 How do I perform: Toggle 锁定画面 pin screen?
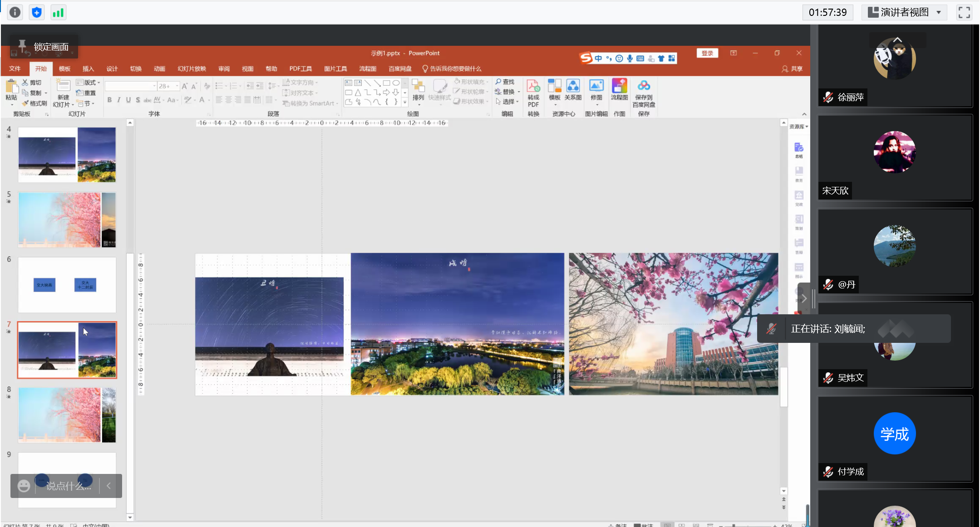click(44, 47)
